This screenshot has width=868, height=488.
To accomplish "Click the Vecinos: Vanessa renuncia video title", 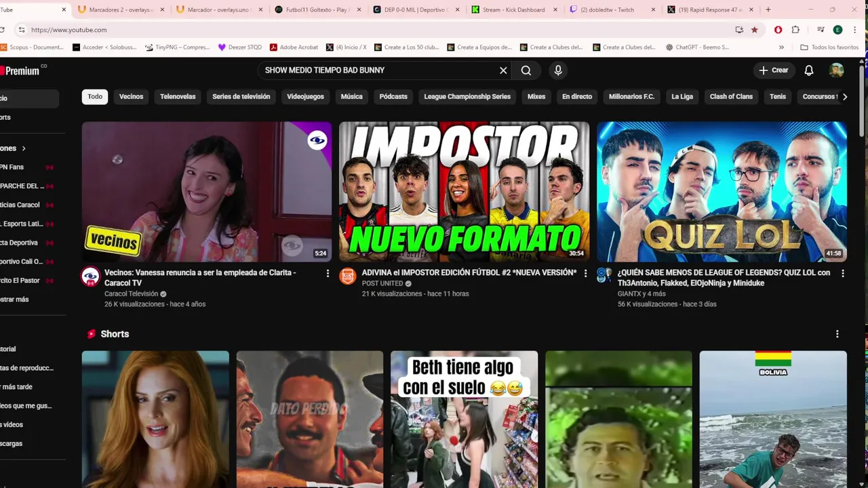I will (200, 278).
